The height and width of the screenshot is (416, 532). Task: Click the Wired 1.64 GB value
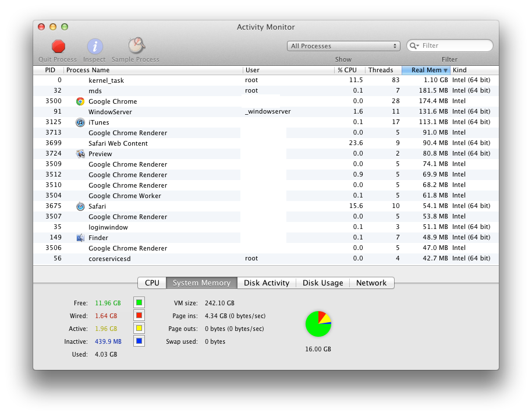pyautogui.click(x=106, y=316)
